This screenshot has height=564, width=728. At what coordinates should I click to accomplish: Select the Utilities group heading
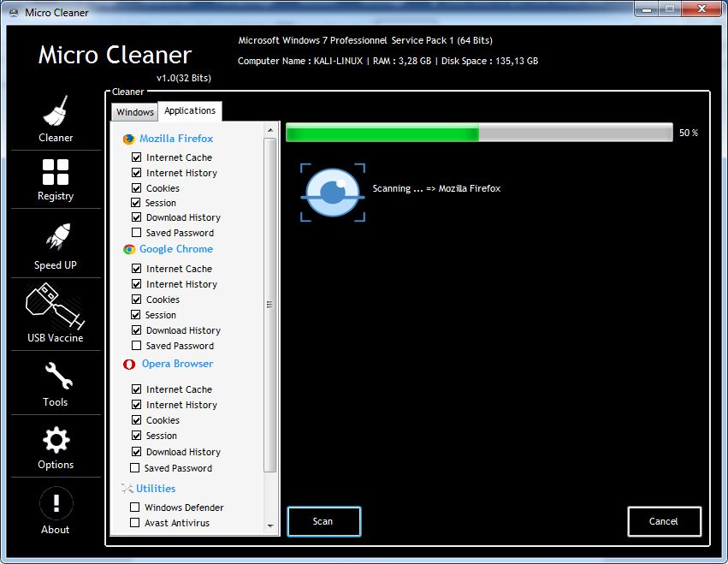156,489
